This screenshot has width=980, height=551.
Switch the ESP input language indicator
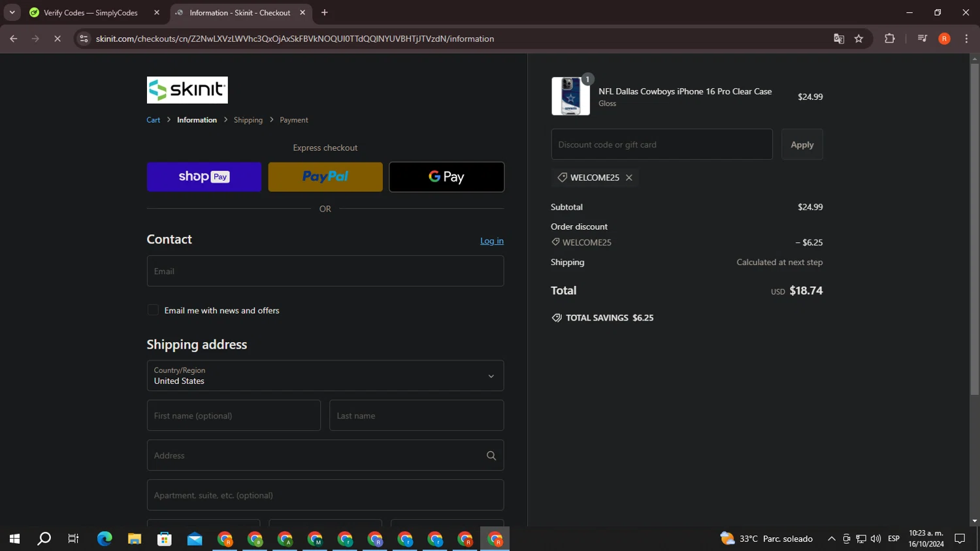click(894, 539)
